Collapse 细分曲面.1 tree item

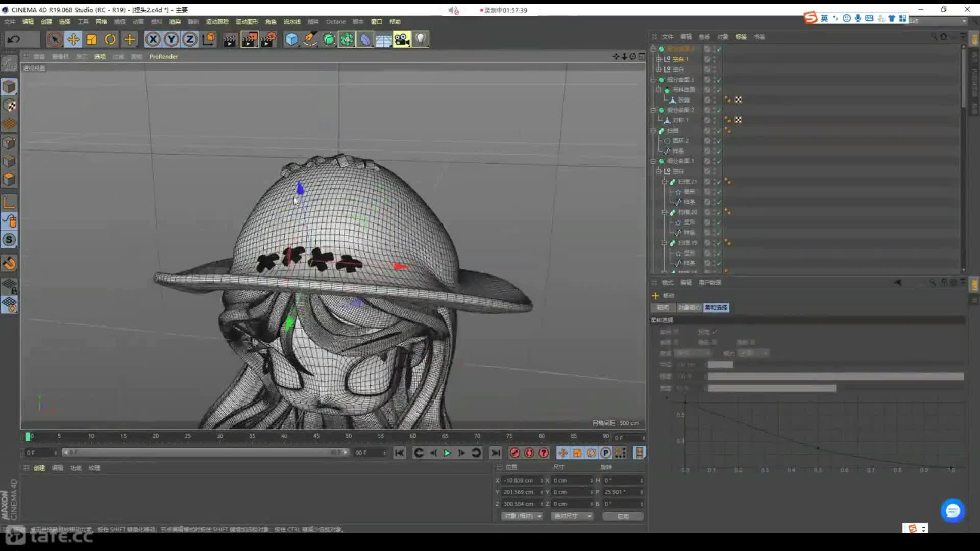tap(653, 161)
